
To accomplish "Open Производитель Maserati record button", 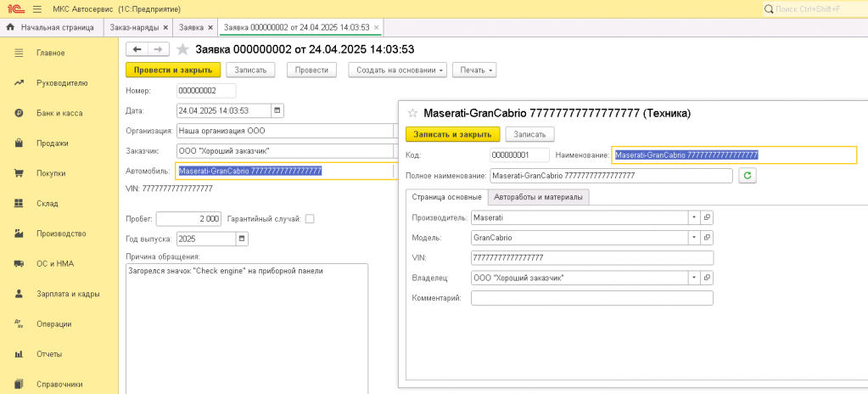I will 707,217.
